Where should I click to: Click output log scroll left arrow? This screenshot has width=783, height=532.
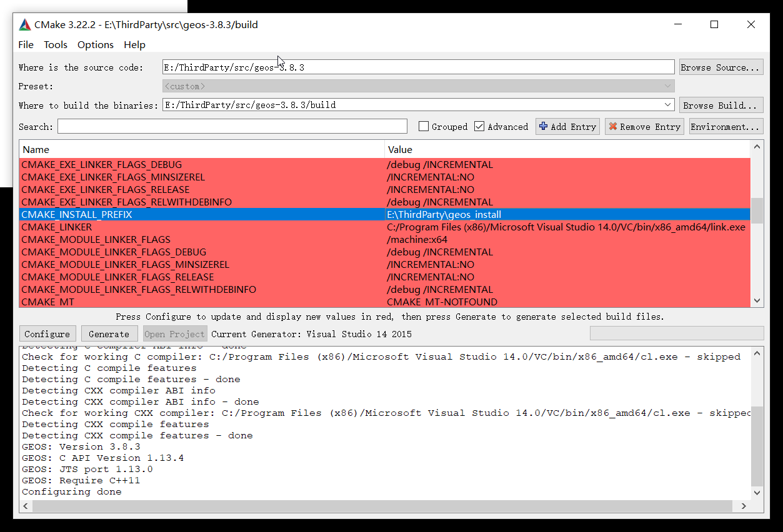click(x=26, y=506)
